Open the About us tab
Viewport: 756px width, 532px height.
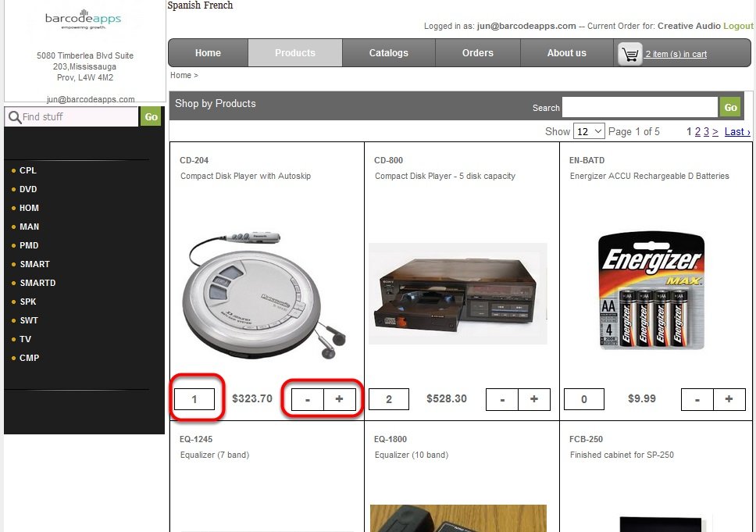(566, 53)
